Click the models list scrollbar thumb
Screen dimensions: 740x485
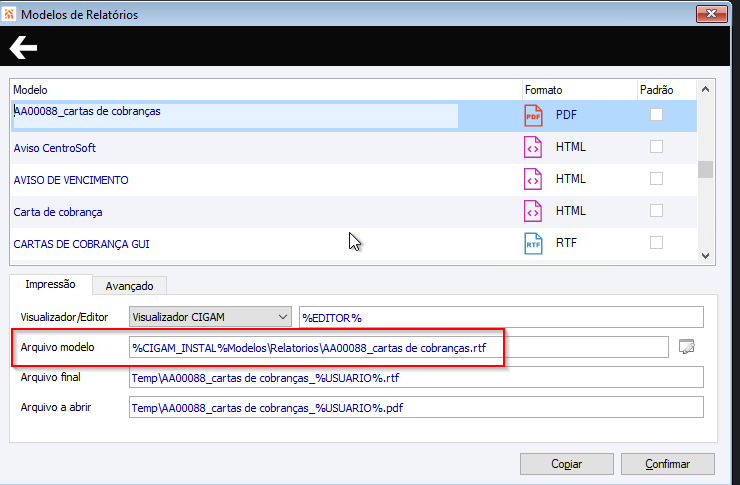pyautogui.click(x=706, y=170)
